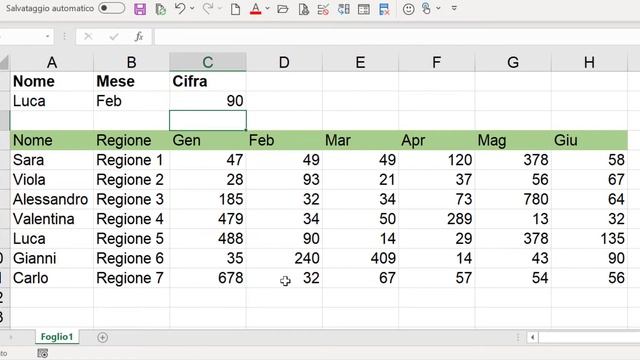This screenshot has width=640, height=360.
Task: Expand the font color dropdown arrow
Action: [267, 8]
